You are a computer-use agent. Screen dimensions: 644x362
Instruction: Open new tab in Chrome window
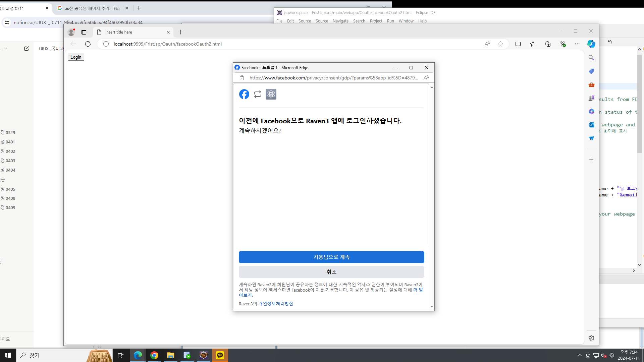click(139, 8)
